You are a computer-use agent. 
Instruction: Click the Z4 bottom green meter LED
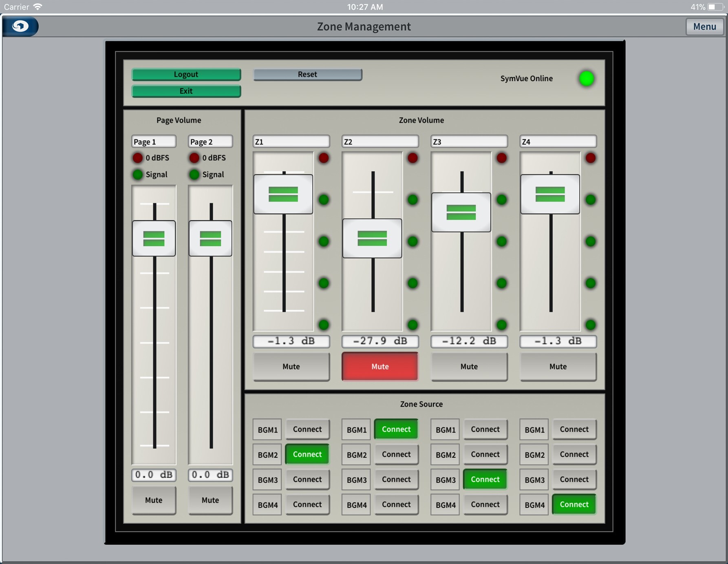click(590, 325)
